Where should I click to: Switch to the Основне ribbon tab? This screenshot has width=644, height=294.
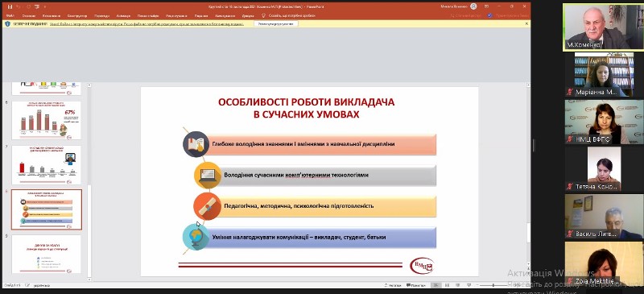pos(29,15)
